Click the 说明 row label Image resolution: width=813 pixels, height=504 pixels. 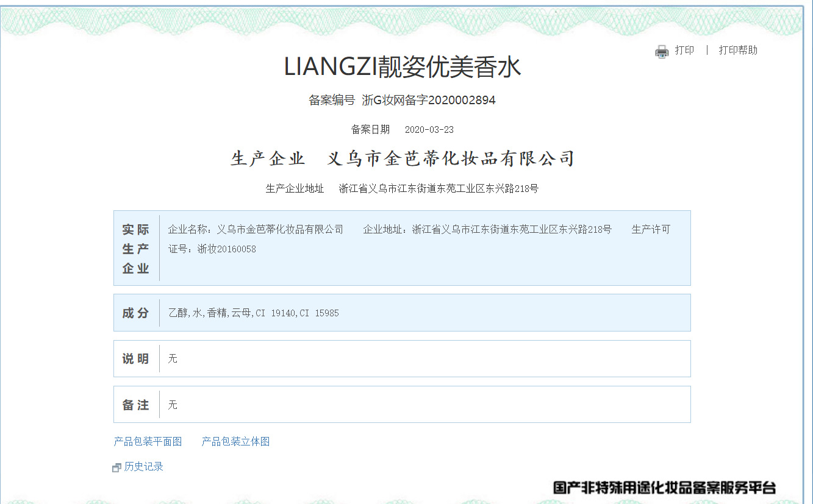[135, 359]
